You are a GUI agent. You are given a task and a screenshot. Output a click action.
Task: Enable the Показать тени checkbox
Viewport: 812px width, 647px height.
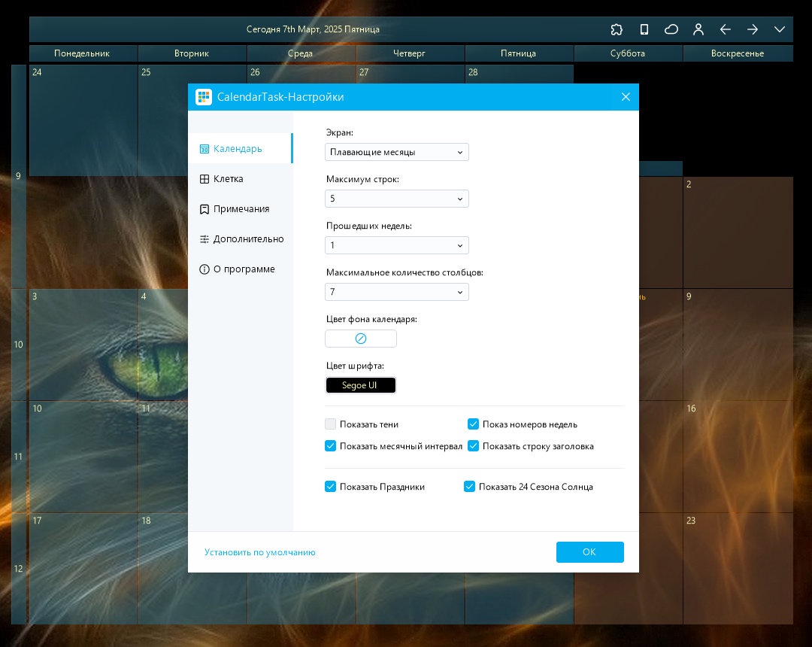coord(330,424)
